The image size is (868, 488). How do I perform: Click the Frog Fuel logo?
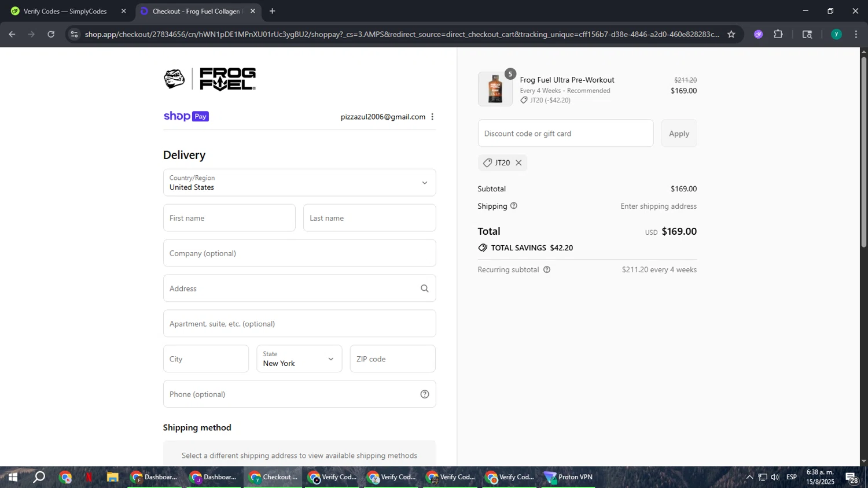pos(209,79)
